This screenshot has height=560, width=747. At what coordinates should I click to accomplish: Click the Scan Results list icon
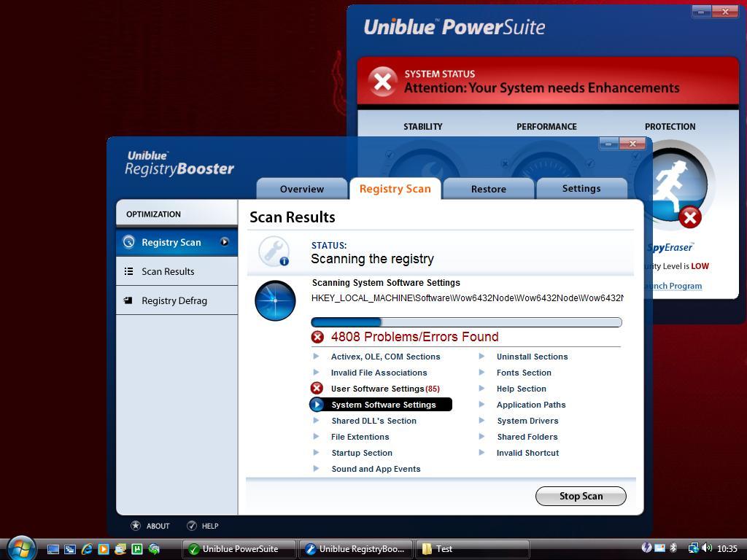pyautogui.click(x=128, y=271)
